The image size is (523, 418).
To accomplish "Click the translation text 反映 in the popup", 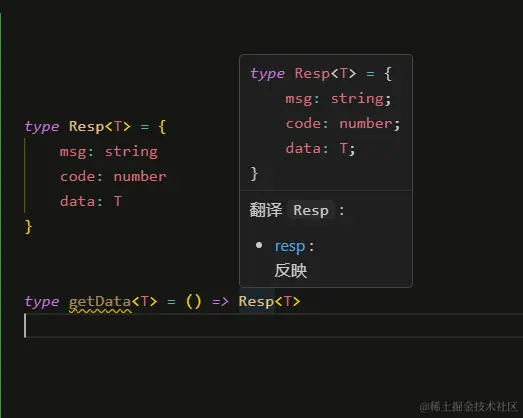I will 291,271.
